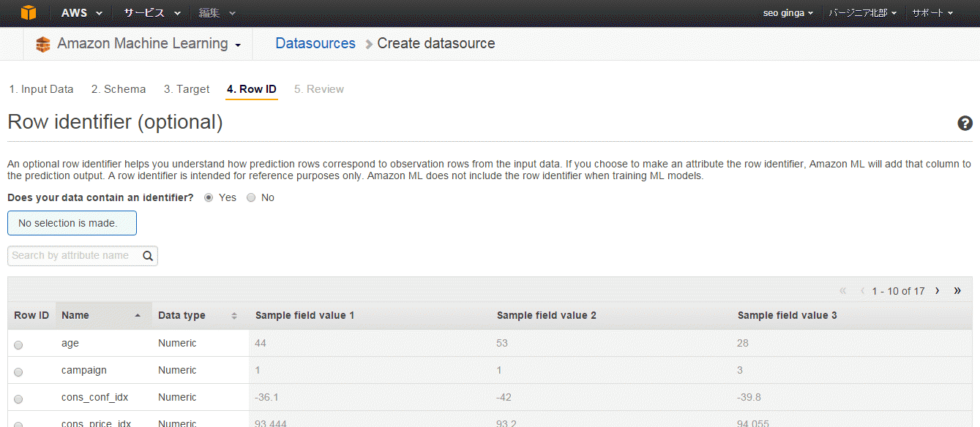Image resolution: width=980 pixels, height=427 pixels.
Task: Select Yes for data contains identifier
Action: [209, 197]
